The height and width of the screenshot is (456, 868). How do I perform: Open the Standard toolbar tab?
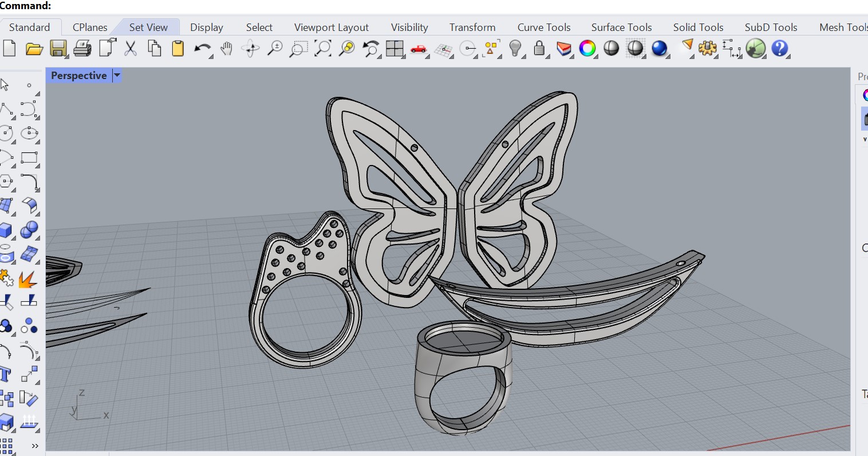[x=30, y=27]
